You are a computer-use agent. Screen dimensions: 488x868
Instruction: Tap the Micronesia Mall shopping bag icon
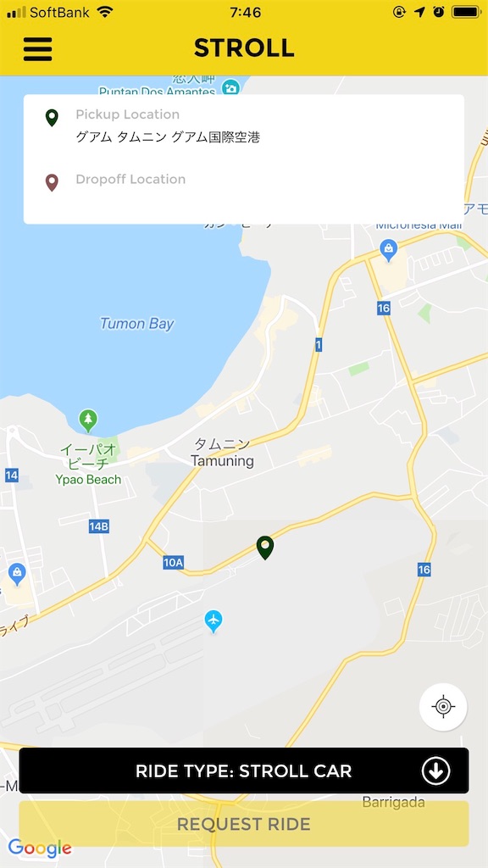389,250
